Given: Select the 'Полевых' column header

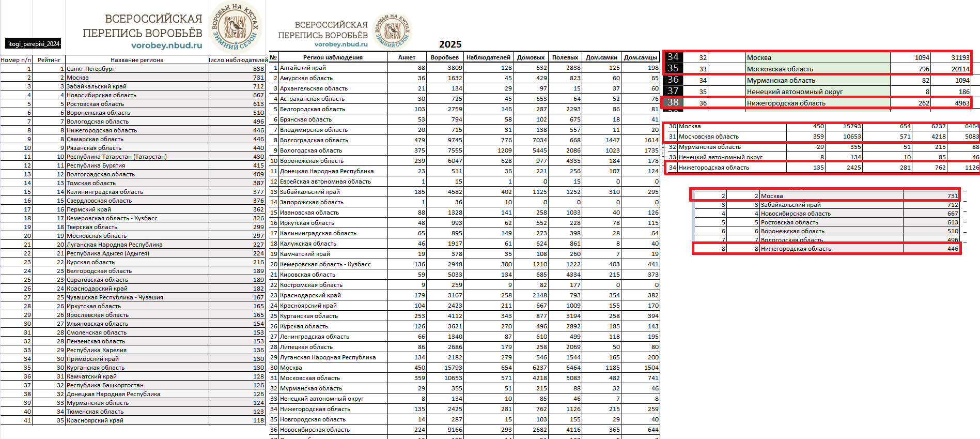Looking at the screenshot, I should pyautogui.click(x=565, y=57).
